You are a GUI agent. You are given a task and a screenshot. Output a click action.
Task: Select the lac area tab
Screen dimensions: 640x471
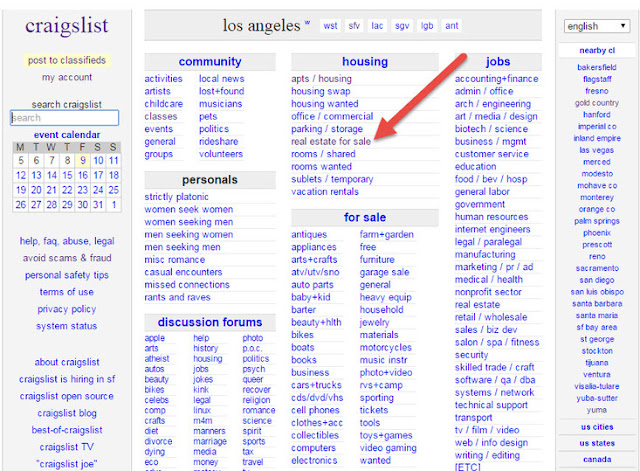click(377, 26)
